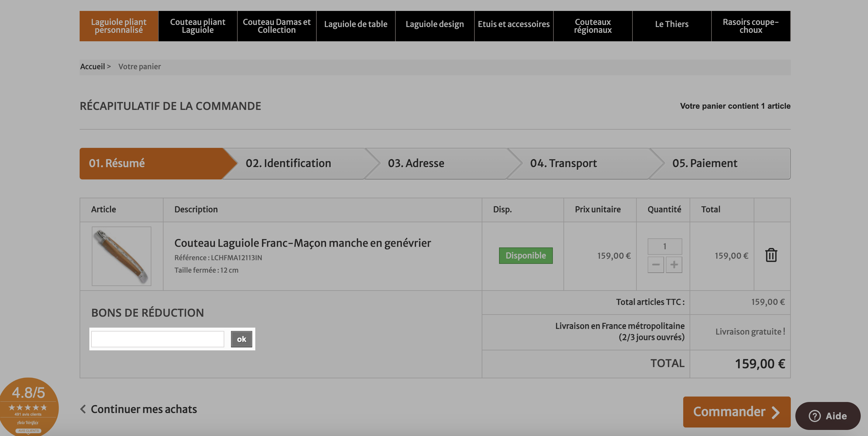Viewport: 868px width, 436px height.
Task: Click the voucher code input field
Action: coord(157,339)
